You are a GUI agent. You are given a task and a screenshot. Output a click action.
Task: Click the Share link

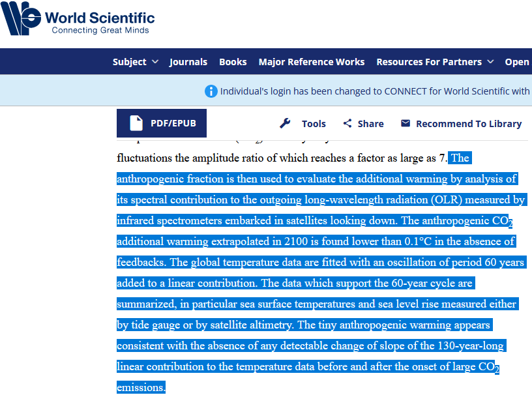click(363, 124)
